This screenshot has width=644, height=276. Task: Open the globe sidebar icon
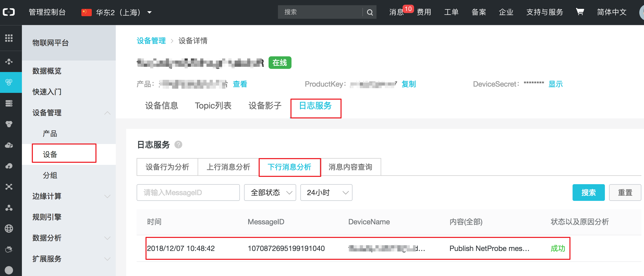(9, 229)
